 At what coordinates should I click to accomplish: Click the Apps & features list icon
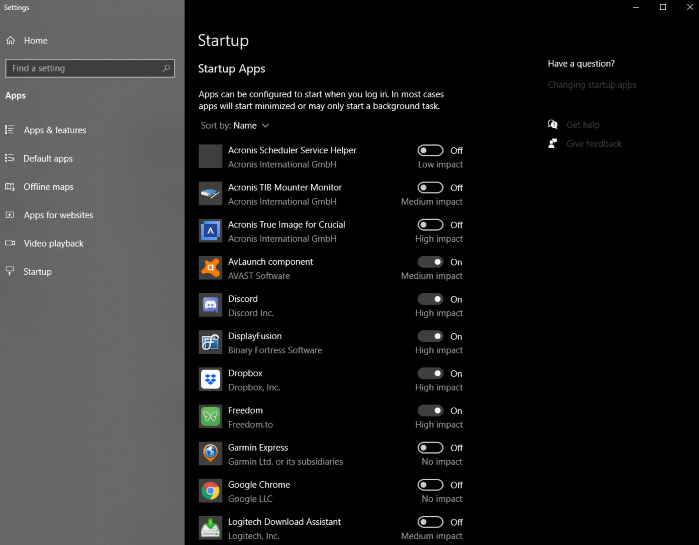tap(10, 130)
